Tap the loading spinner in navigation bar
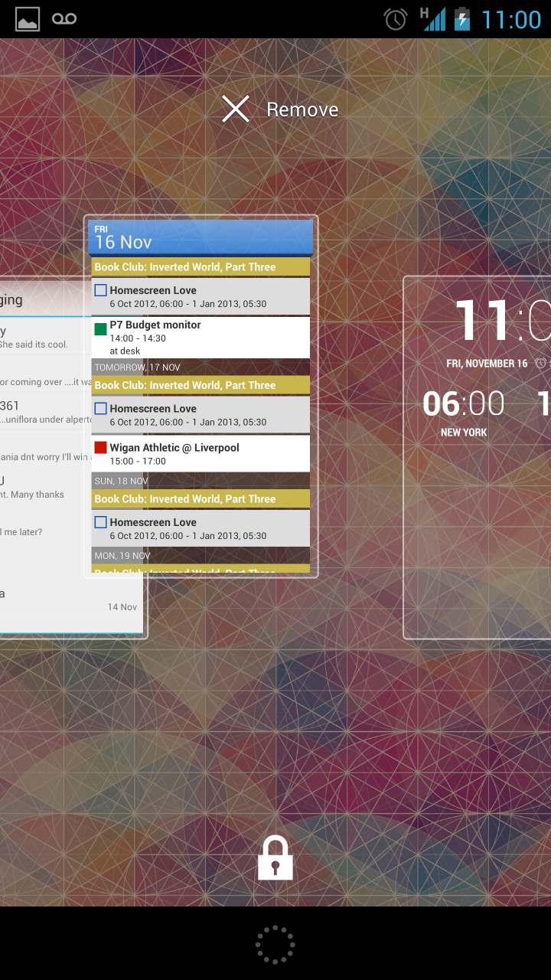Image resolution: width=551 pixels, height=980 pixels. pos(275,945)
